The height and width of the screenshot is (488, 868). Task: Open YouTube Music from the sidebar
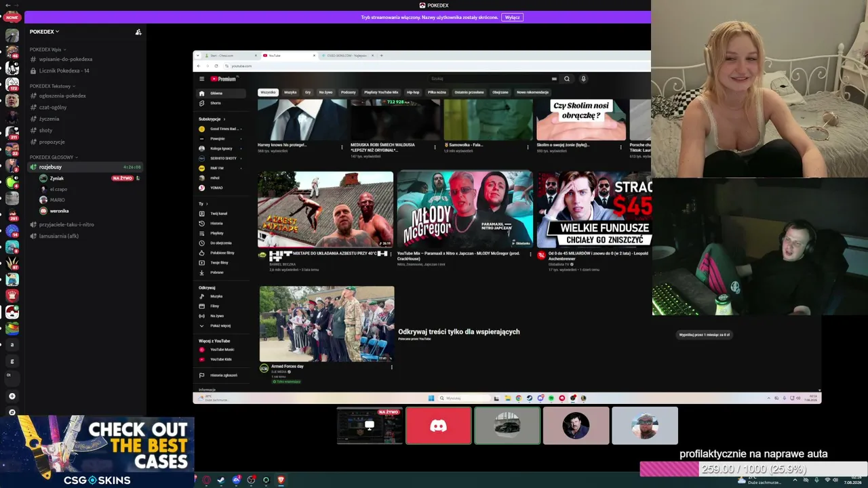point(221,350)
